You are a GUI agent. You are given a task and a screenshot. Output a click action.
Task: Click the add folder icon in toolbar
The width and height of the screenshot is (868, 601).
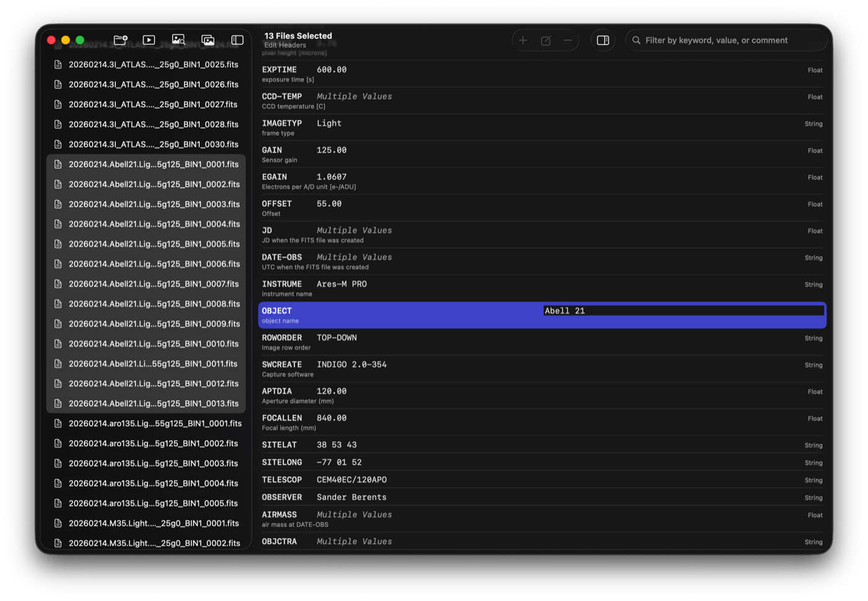click(x=120, y=40)
